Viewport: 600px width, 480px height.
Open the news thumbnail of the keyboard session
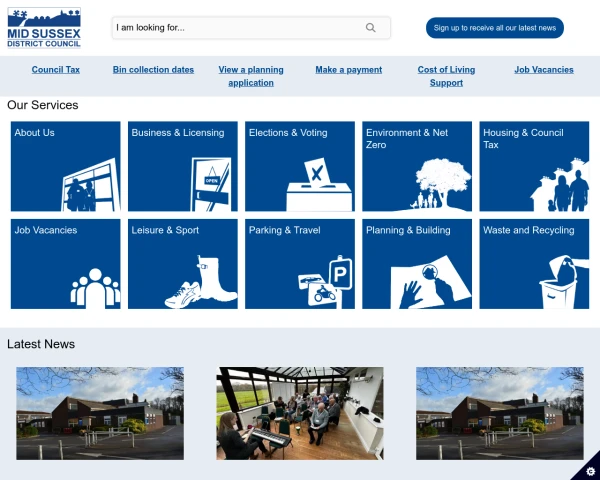(300, 413)
